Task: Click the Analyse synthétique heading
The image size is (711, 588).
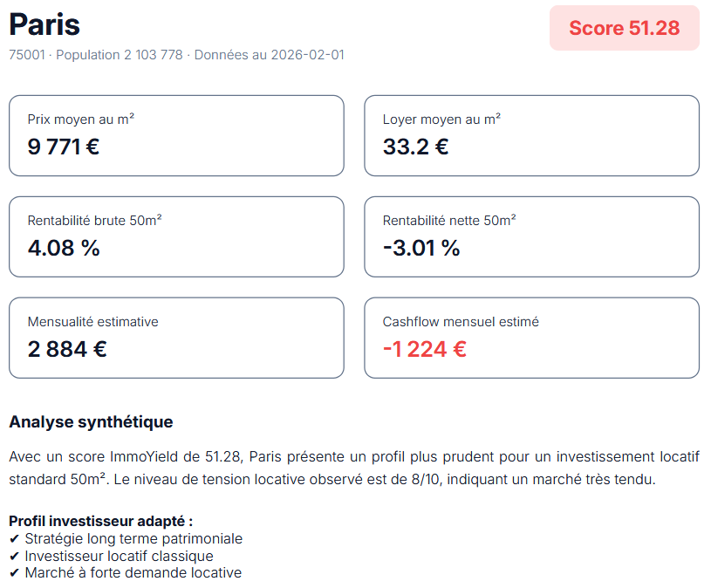Action: (91, 422)
